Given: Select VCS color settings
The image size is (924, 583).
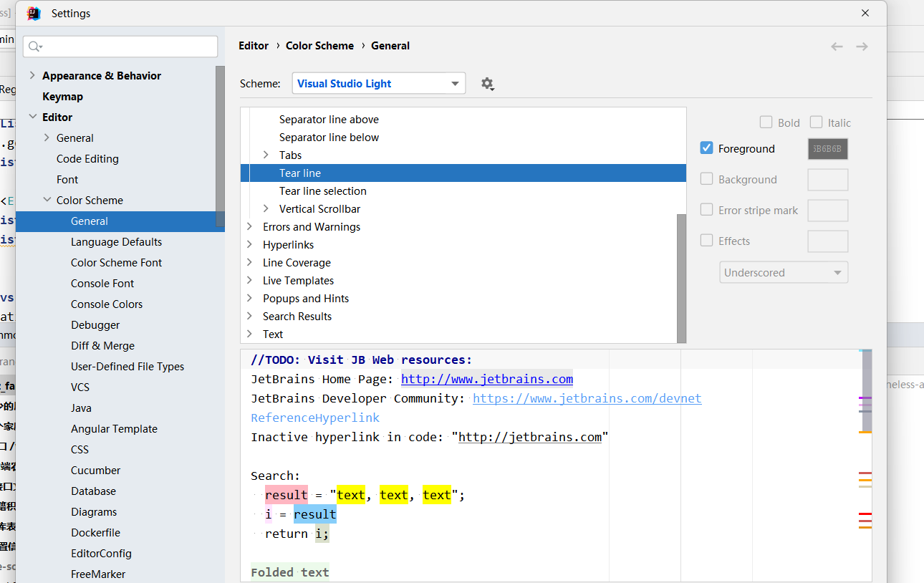Looking at the screenshot, I should coord(80,387).
